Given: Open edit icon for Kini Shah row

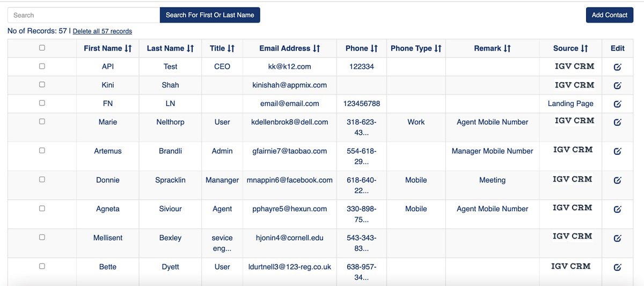Looking at the screenshot, I should pos(617,85).
